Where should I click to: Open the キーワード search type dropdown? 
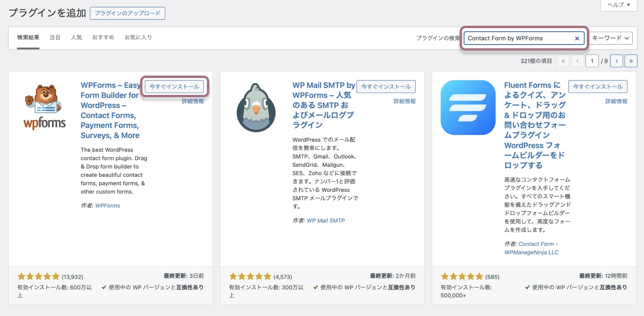pyautogui.click(x=610, y=38)
